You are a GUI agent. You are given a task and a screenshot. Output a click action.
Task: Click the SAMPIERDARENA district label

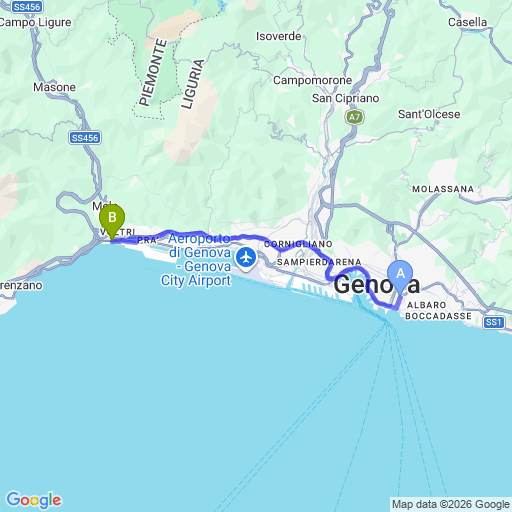(319, 262)
